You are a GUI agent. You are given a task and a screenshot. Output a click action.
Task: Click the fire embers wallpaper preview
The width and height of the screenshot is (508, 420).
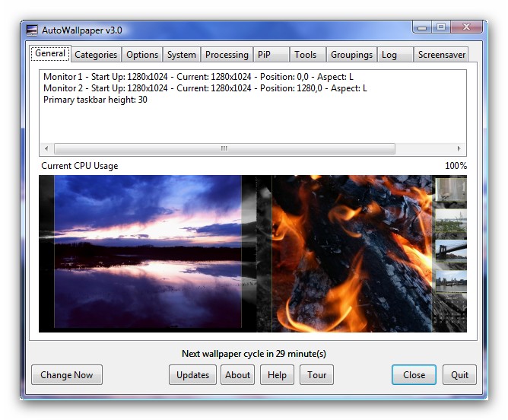coord(351,253)
